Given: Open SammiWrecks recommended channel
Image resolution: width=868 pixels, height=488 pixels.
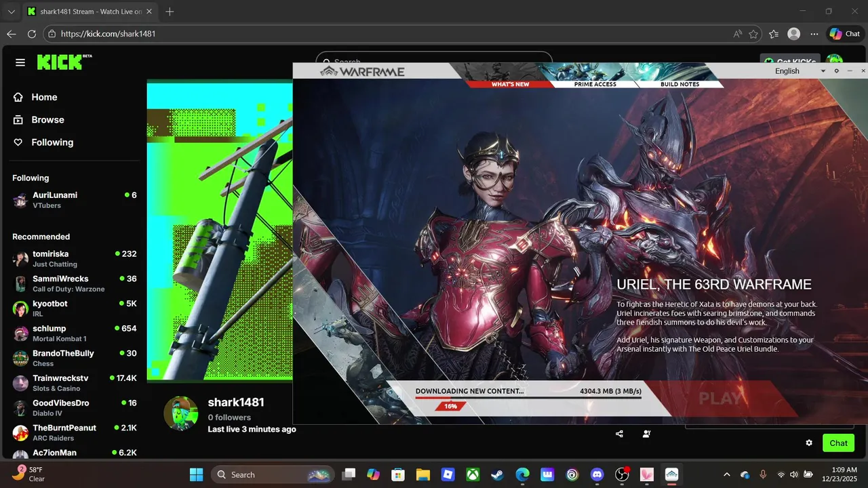Looking at the screenshot, I should point(75,283).
